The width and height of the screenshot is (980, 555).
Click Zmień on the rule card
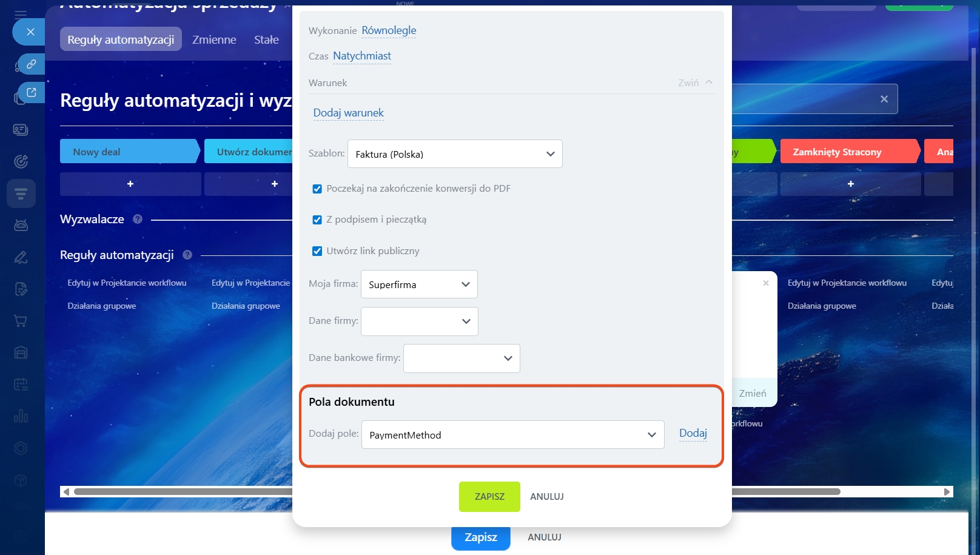pyautogui.click(x=753, y=394)
